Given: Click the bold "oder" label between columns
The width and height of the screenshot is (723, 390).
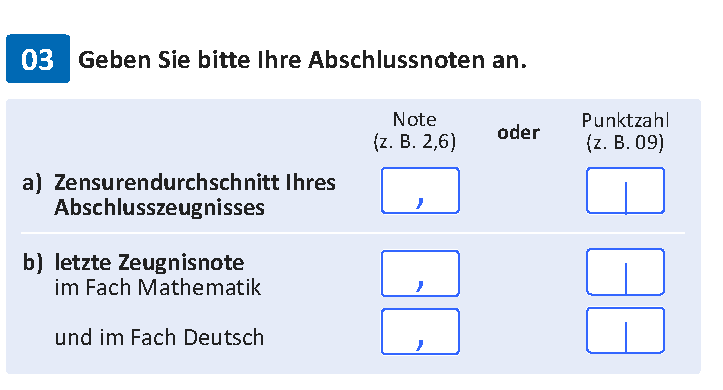Looking at the screenshot, I should pos(518,133).
